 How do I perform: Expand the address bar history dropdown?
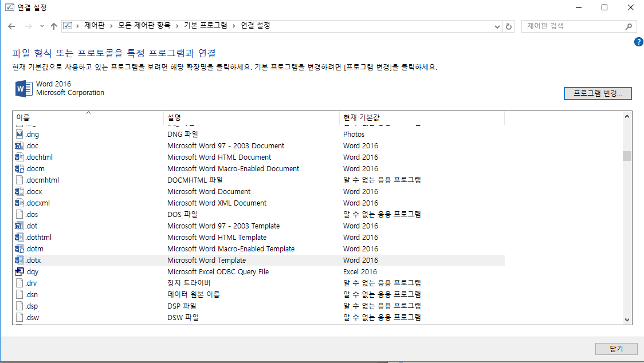[x=497, y=27]
